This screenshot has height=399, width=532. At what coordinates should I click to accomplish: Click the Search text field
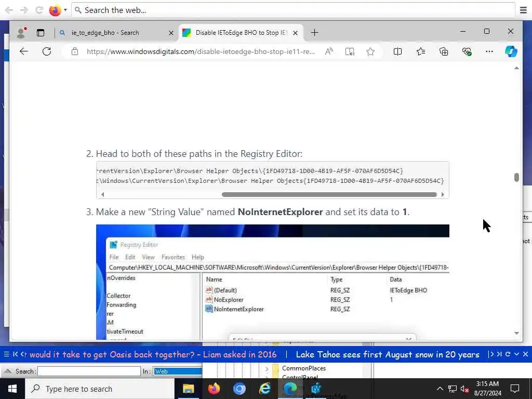click(x=89, y=371)
